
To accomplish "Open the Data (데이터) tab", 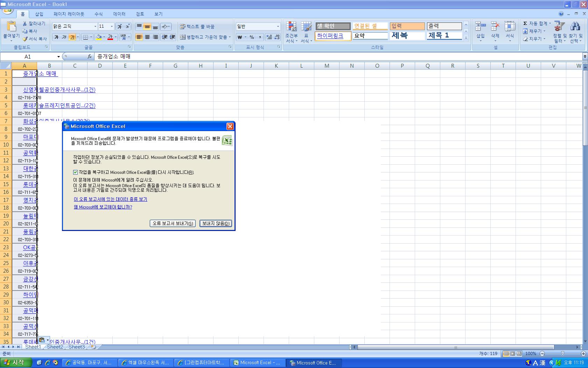I will tap(119, 14).
